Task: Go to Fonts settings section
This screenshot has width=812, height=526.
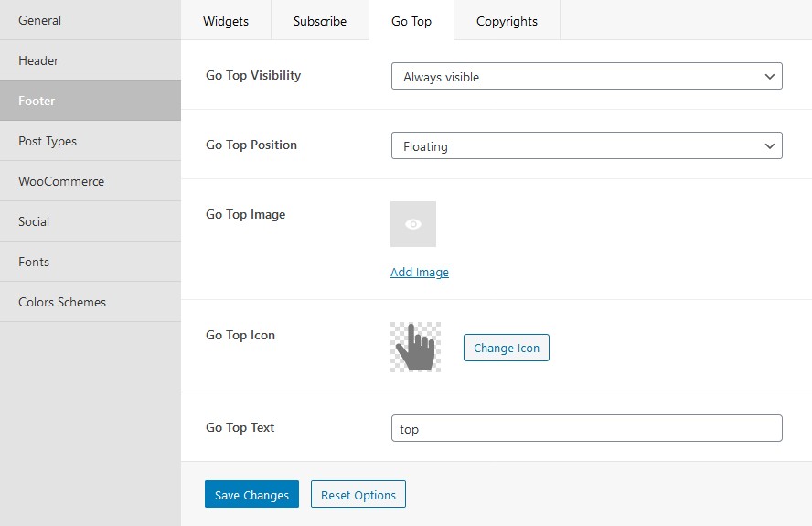Action: (91, 262)
